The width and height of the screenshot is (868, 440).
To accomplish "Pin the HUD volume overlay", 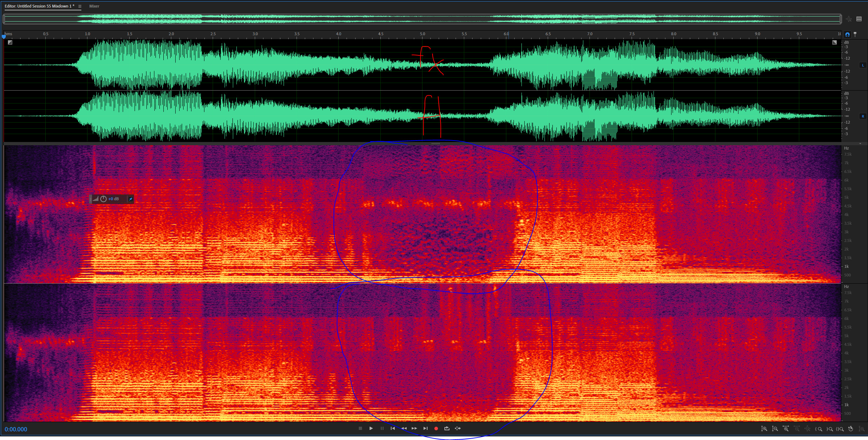I will coord(131,199).
